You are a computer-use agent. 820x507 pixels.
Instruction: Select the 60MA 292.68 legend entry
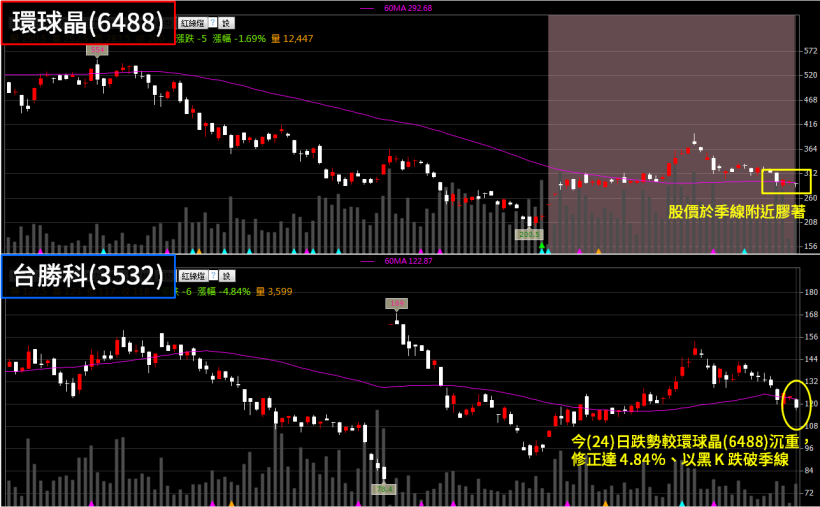(396, 8)
